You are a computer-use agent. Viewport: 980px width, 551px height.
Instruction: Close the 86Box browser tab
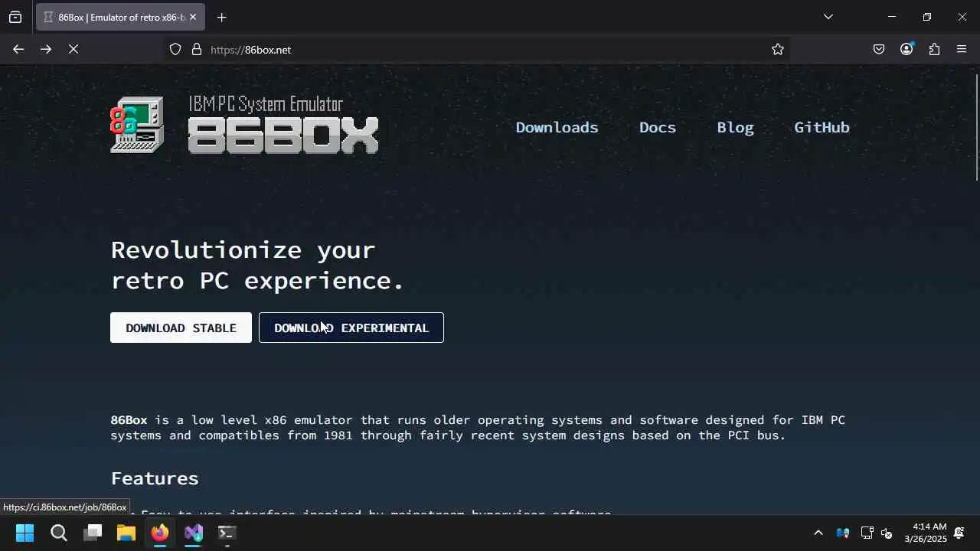click(193, 17)
